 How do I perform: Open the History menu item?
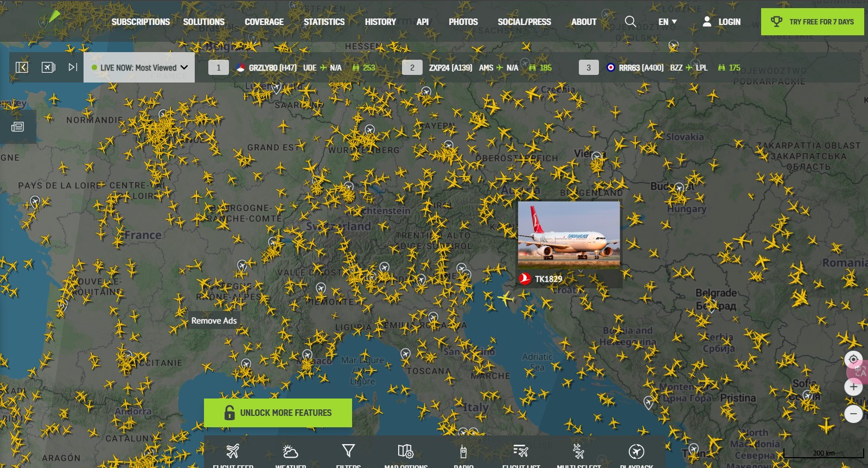tap(380, 22)
